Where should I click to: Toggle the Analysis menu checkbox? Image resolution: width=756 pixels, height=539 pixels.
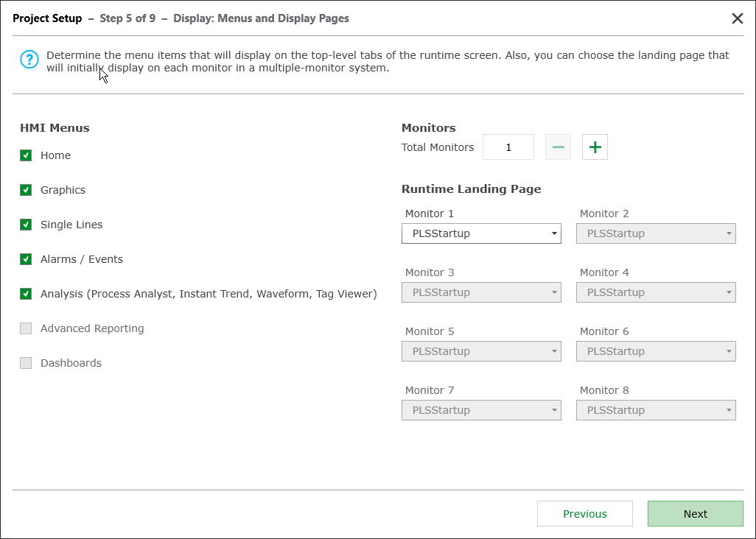(26, 294)
